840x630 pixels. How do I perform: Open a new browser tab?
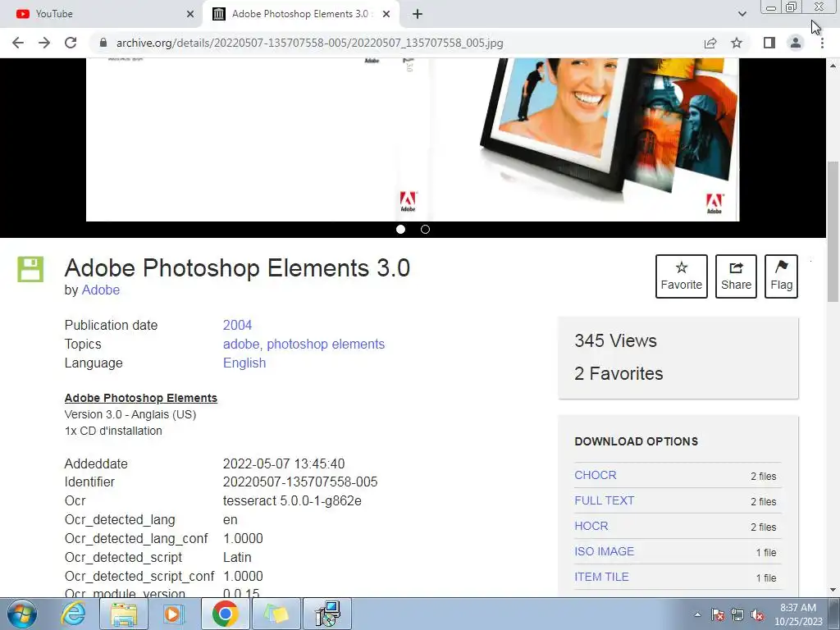click(x=418, y=14)
